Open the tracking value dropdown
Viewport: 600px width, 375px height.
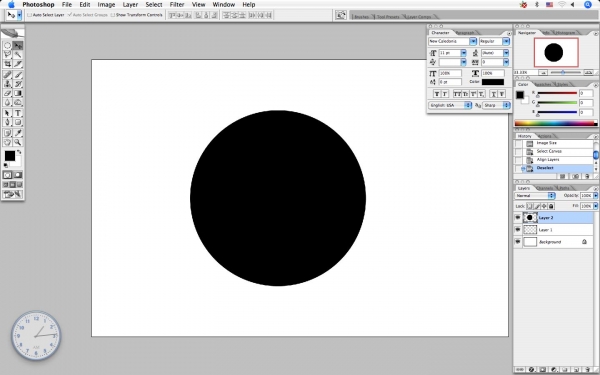pyautogui.click(x=506, y=62)
